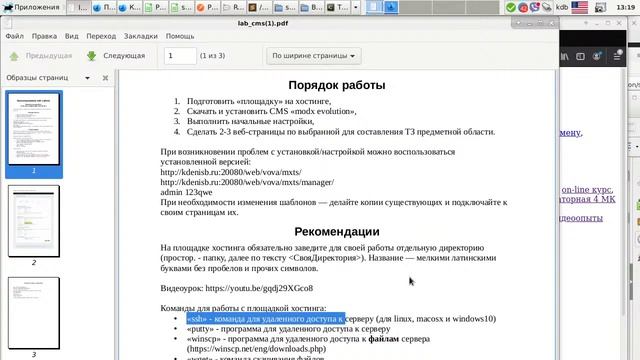Click the '(1 из 3)' page count label
The width and height of the screenshot is (640, 360).
pyautogui.click(x=212, y=56)
